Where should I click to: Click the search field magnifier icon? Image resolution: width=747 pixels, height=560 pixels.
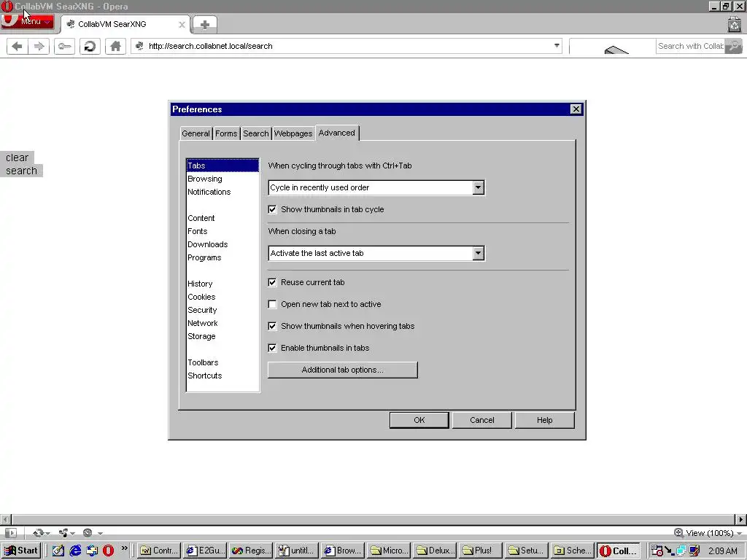(x=734, y=46)
